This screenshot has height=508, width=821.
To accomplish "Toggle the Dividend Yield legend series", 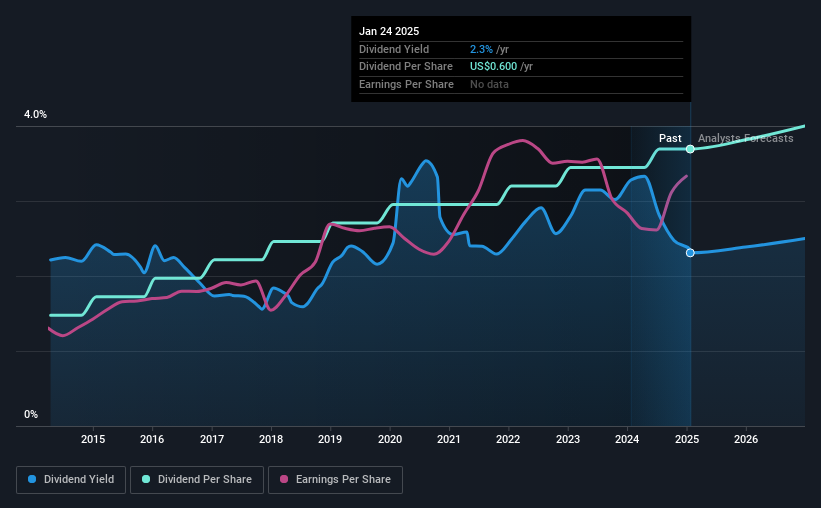I will 71,480.
